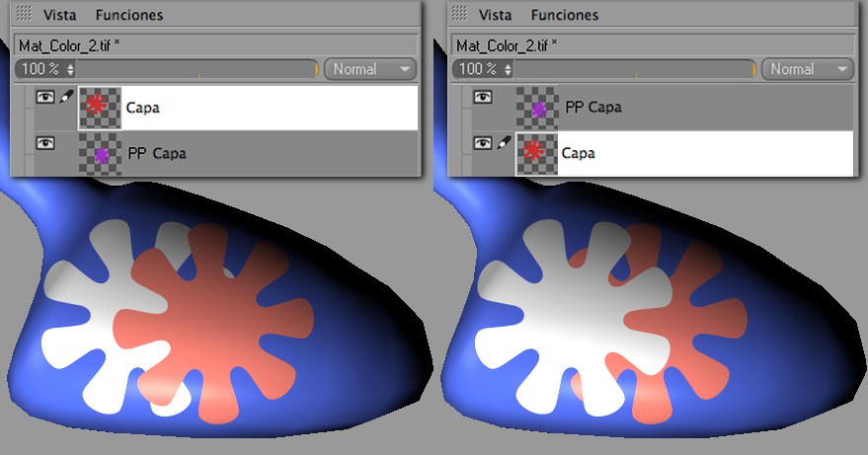Open the Vista menu in right panel
This screenshot has height=455, width=868.
coord(495,15)
